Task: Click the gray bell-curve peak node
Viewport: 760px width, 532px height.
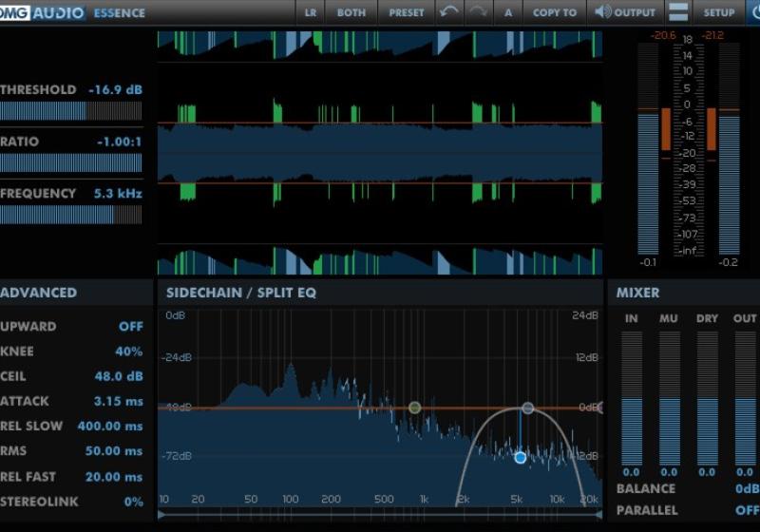Action: coord(528,408)
